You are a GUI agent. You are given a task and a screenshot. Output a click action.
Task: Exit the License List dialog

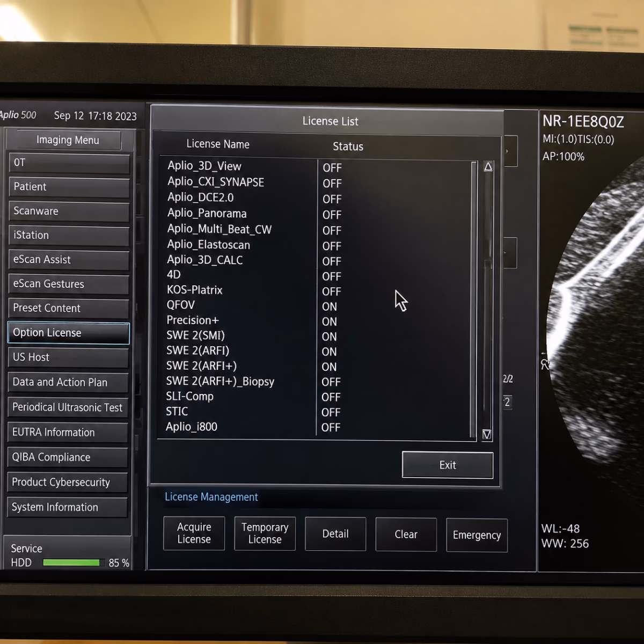coord(448,465)
